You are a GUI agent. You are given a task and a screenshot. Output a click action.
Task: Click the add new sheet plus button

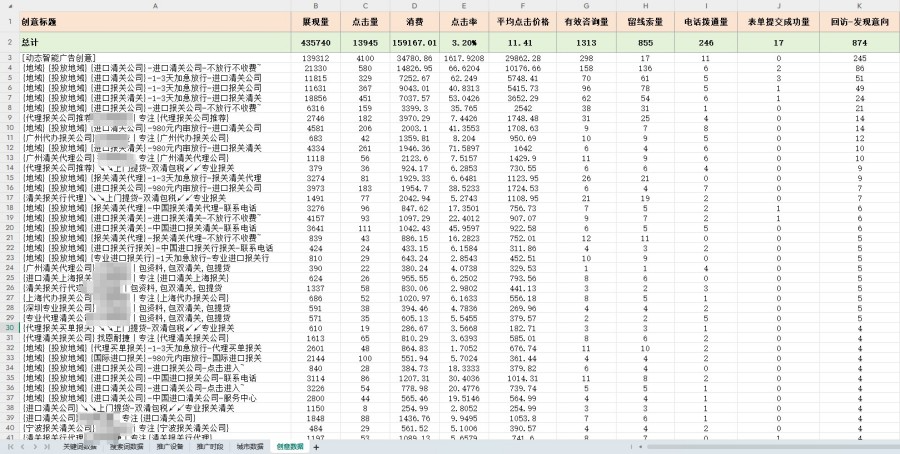315,447
